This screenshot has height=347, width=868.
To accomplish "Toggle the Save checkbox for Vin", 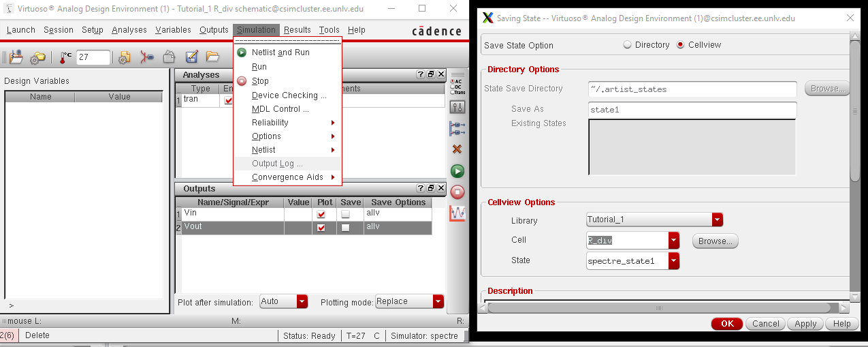I will click(x=345, y=214).
